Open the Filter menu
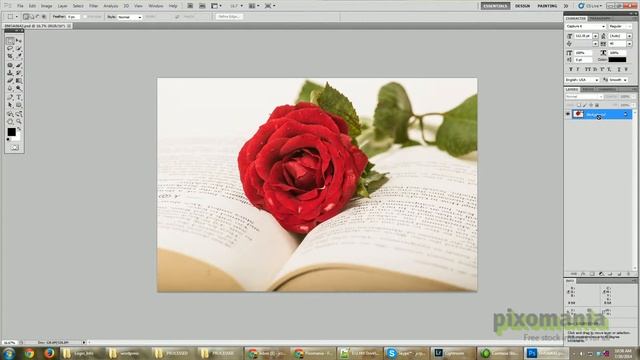640x360 pixels. point(93,6)
